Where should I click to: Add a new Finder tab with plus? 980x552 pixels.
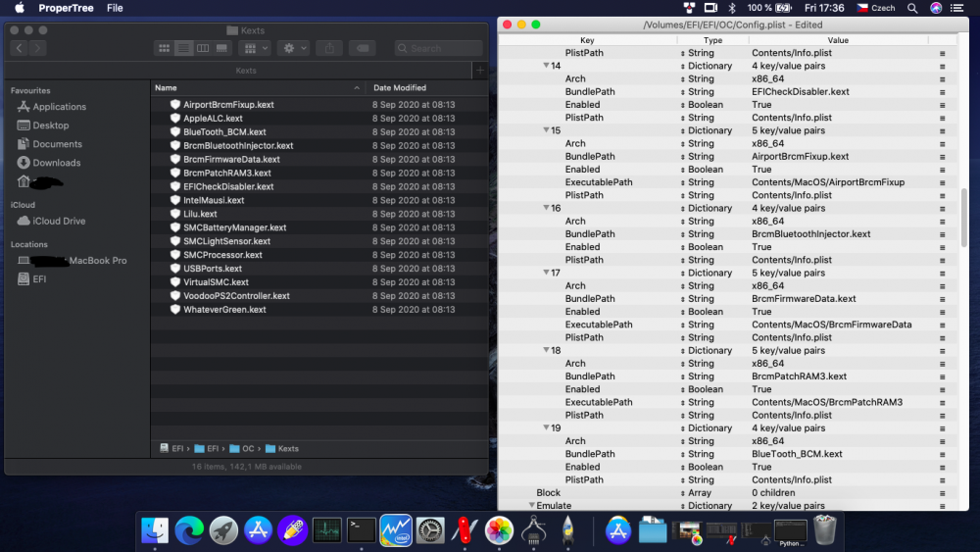click(480, 71)
